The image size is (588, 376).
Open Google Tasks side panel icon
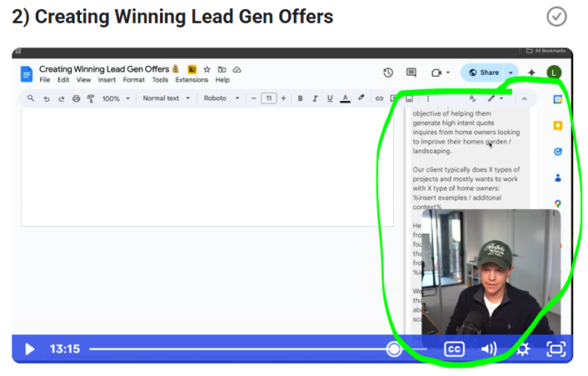(558, 152)
